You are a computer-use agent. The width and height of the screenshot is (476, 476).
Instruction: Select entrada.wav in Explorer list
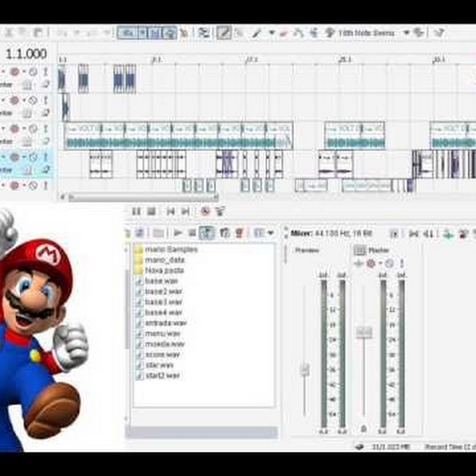point(161,323)
